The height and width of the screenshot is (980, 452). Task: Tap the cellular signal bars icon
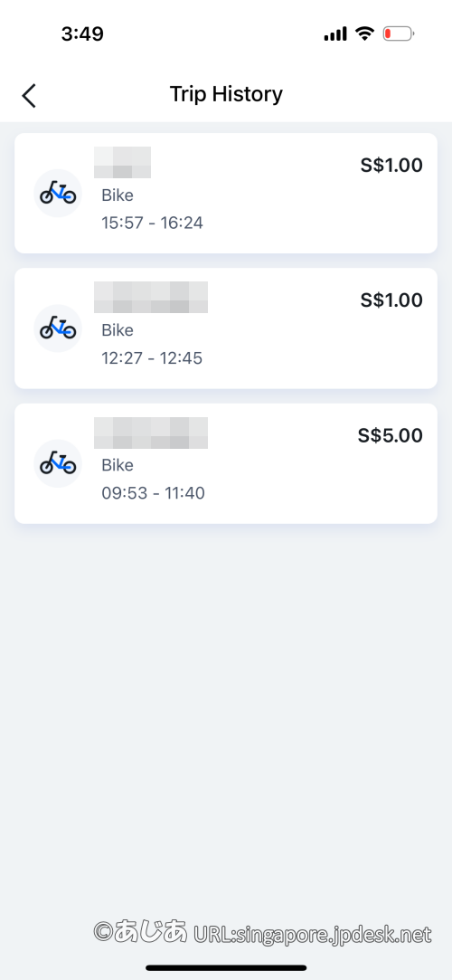[335, 34]
